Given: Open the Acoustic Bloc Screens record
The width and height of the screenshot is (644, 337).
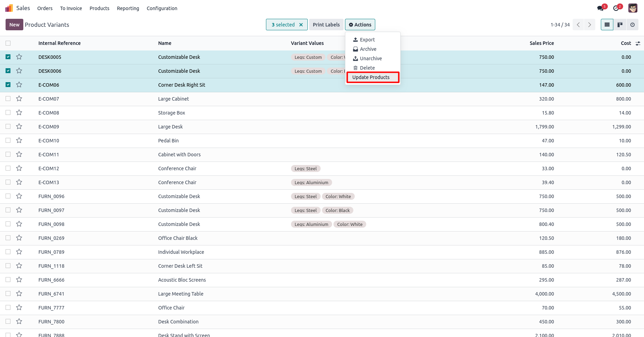Looking at the screenshot, I should pyautogui.click(x=182, y=280).
